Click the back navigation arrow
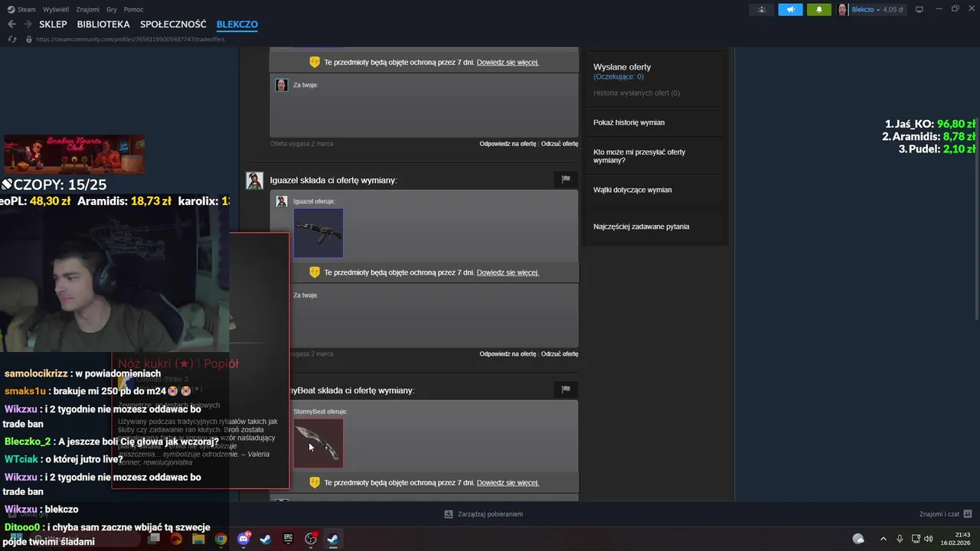The width and height of the screenshot is (980, 551). pos(11,24)
